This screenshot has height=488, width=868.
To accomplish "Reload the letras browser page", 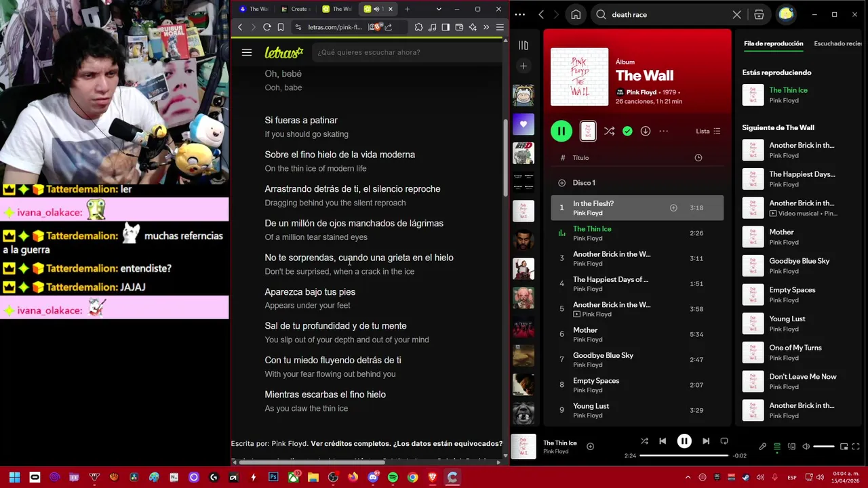I will click(267, 27).
